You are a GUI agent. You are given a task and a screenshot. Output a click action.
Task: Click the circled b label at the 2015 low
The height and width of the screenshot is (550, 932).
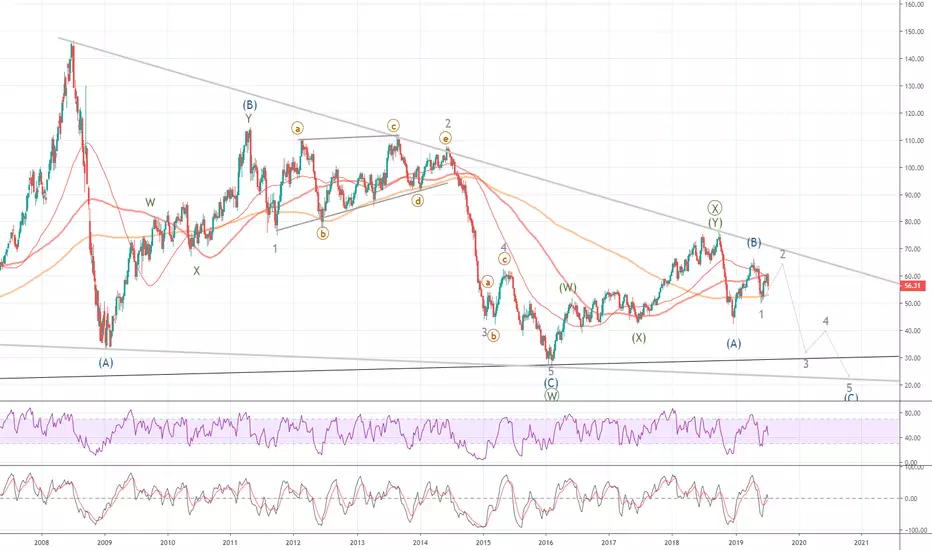point(493,336)
